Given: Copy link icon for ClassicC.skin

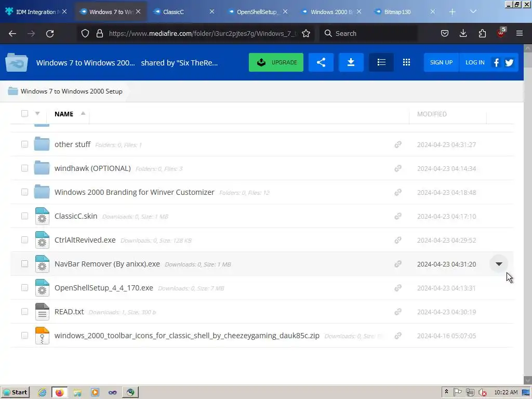Looking at the screenshot, I should tap(398, 216).
